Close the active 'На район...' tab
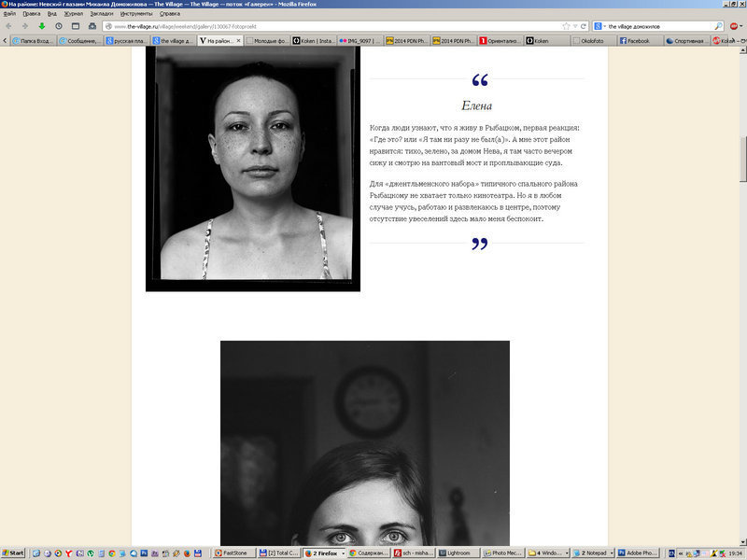The height and width of the screenshot is (560, 747). coord(238,41)
